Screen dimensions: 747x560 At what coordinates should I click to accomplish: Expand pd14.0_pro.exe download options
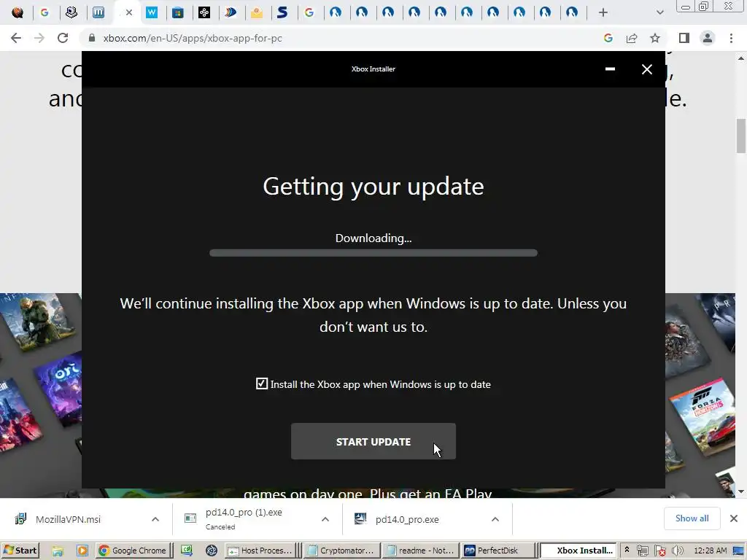point(495,519)
